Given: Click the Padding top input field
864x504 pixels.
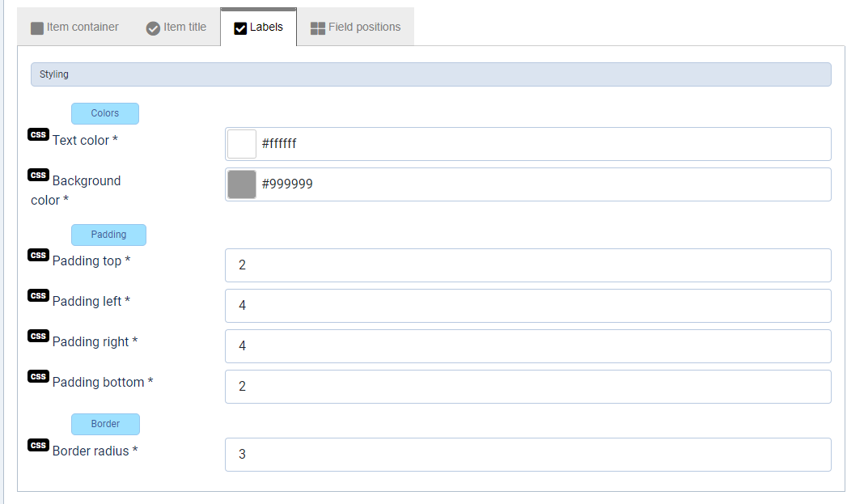Looking at the screenshot, I should click(x=527, y=265).
